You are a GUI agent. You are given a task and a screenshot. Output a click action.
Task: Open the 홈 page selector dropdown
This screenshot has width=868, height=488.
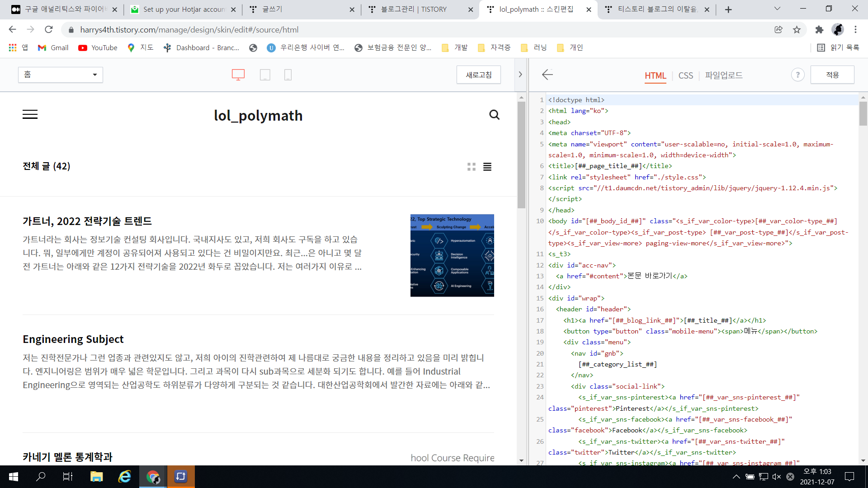[x=61, y=75]
